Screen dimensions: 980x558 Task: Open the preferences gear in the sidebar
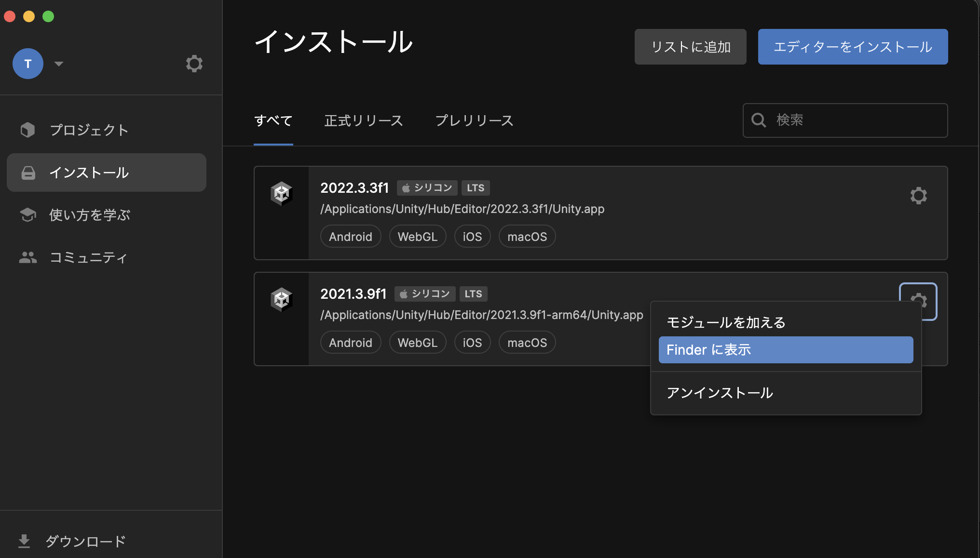194,64
